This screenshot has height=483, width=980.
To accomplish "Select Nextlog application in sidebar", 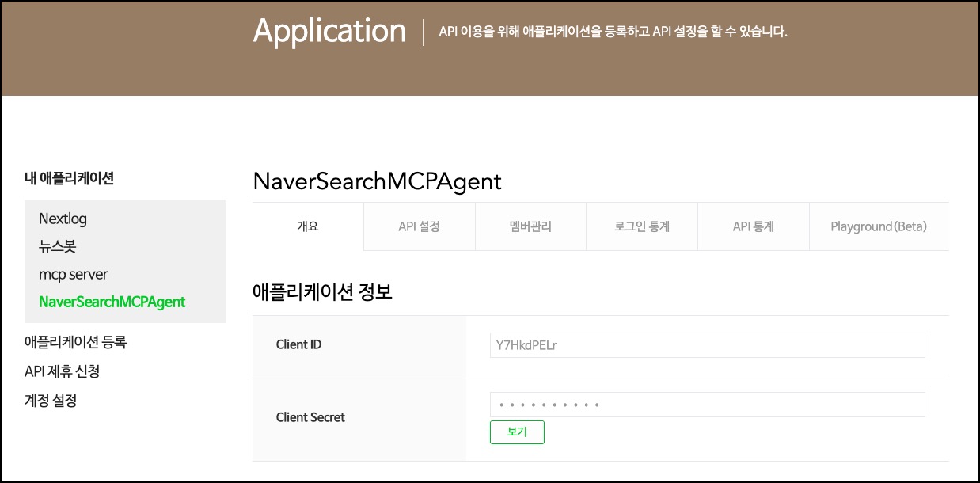I will (x=63, y=219).
